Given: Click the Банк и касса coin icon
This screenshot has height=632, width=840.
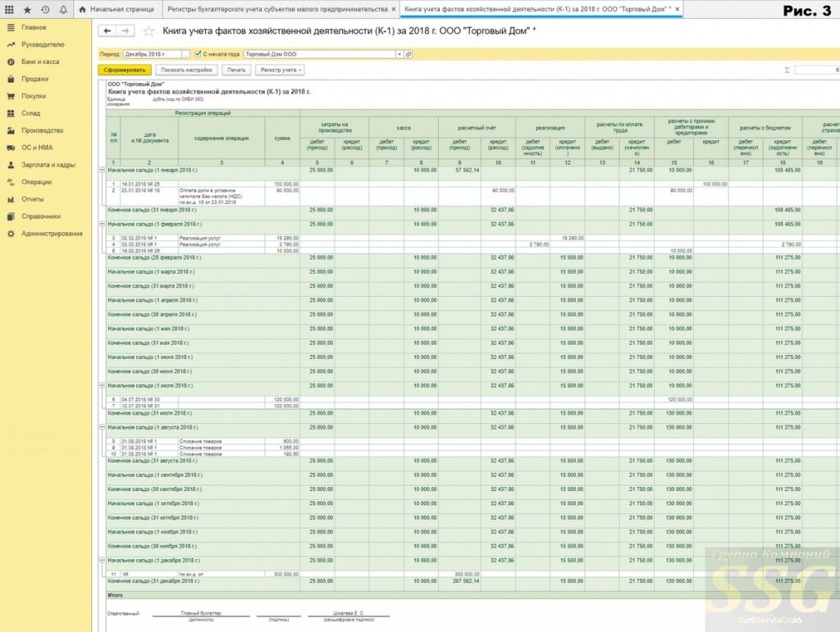Looking at the screenshot, I should (11, 61).
